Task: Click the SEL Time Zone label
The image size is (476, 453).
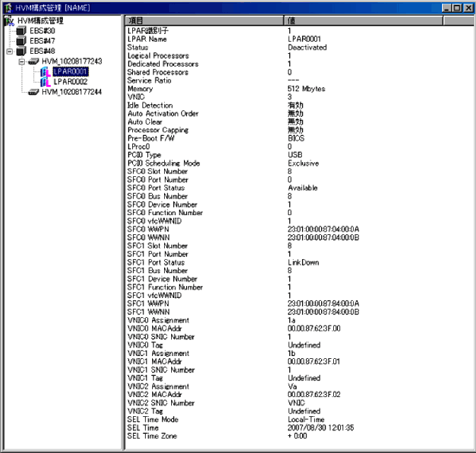Action: [152, 436]
